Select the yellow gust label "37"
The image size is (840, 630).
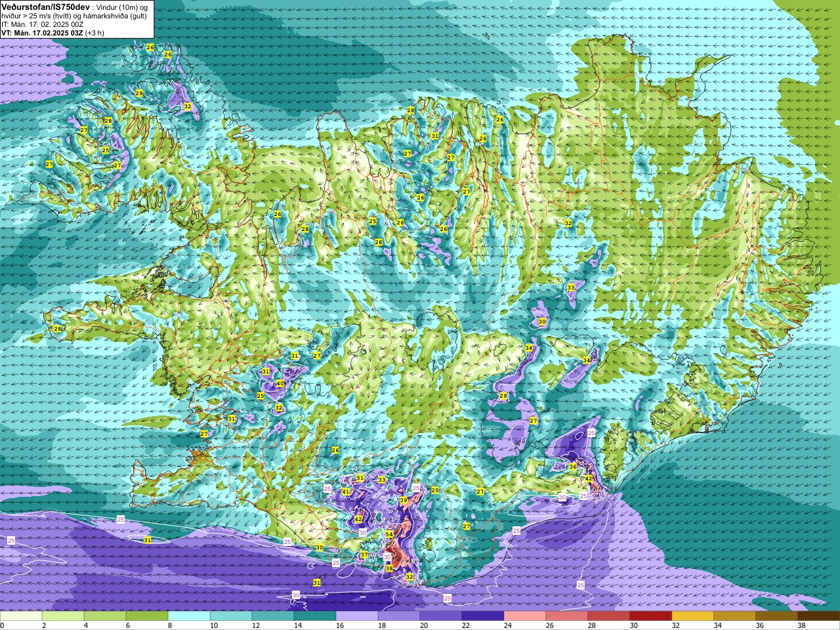(x=364, y=555)
